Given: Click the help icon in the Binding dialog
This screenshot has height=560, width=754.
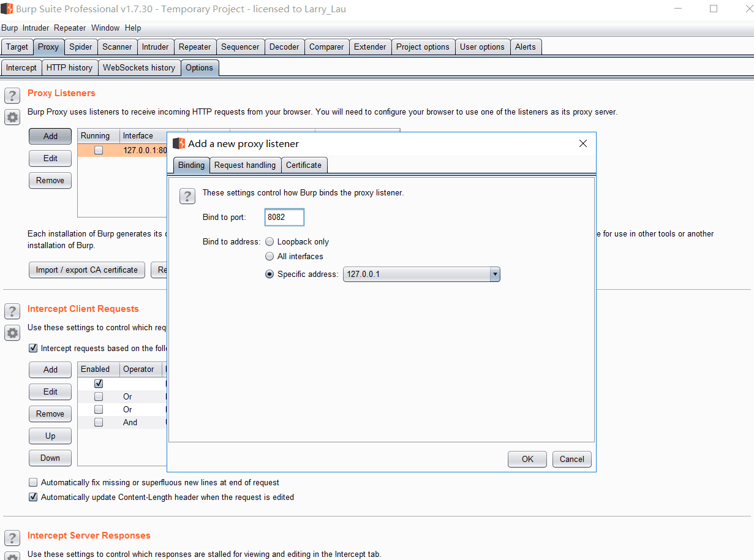Looking at the screenshot, I should point(187,196).
